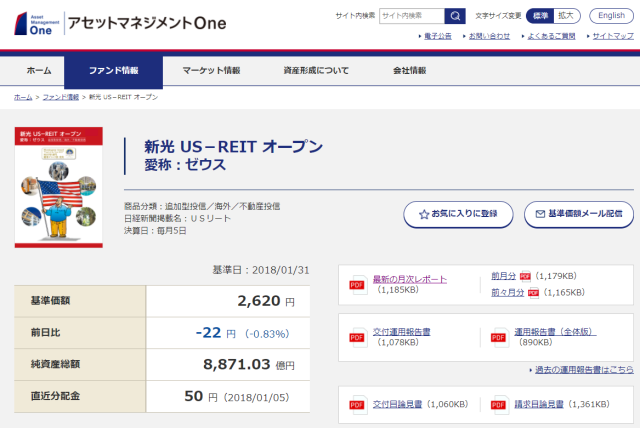
Task: Click the 愛称：ゼウス nickname text
Action: [185, 165]
